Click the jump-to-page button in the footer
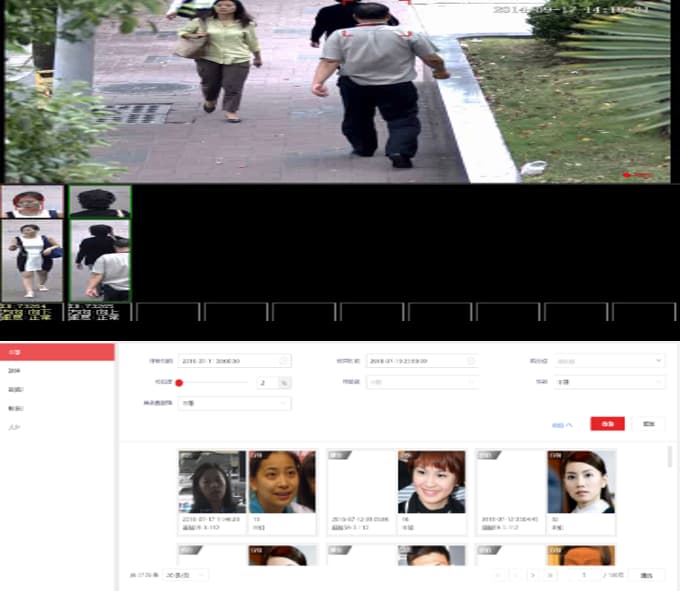Screen dimensions: 680x591 646,575
